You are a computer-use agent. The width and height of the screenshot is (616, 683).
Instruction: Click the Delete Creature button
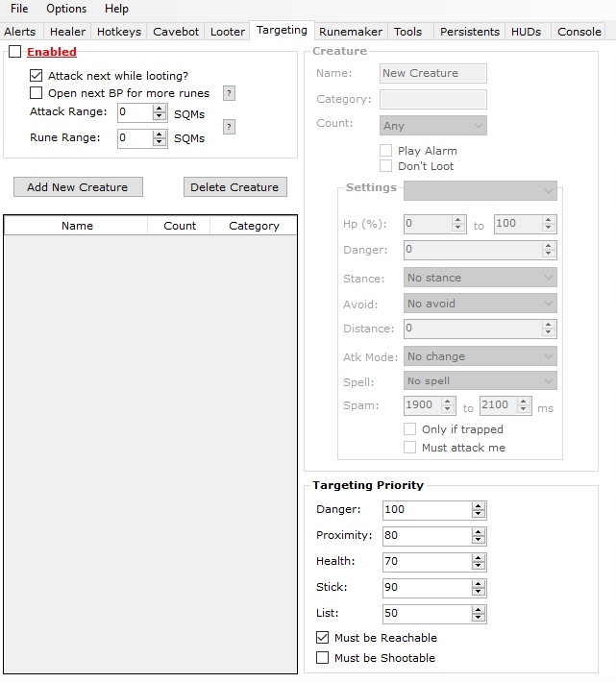point(234,187)
